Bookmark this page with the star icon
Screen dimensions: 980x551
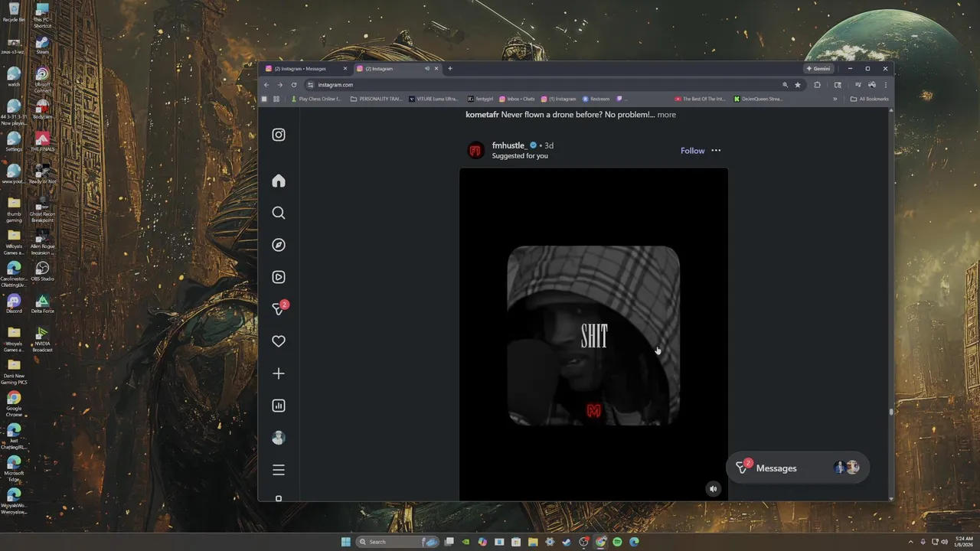pyautogui.click(x=798, y=85)
